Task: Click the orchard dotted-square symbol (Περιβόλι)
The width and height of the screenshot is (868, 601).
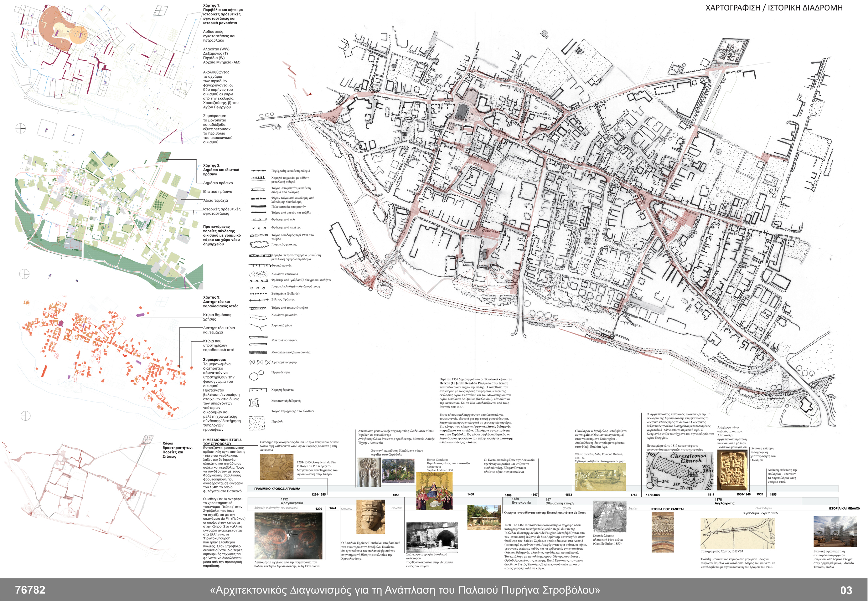Action: 256,423
